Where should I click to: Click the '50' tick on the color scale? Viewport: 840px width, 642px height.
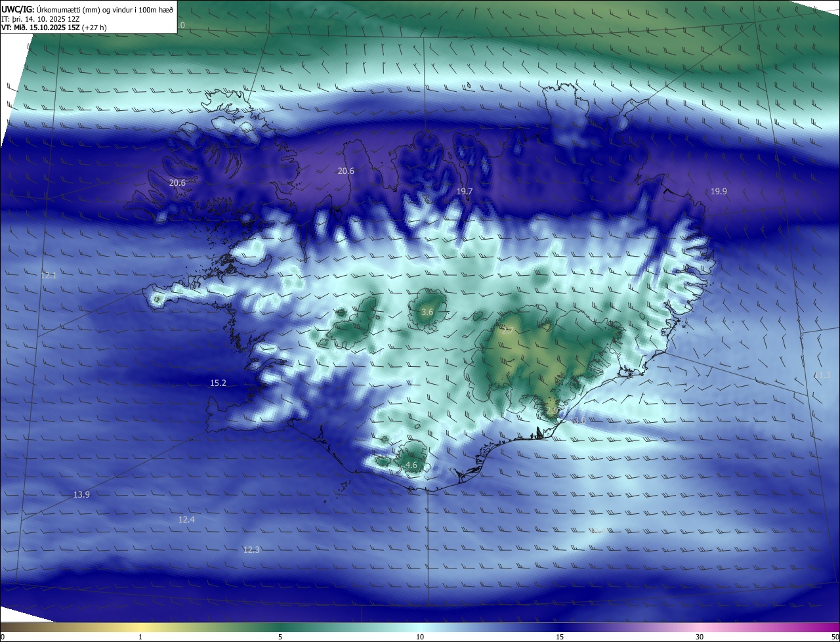point(835,637)
